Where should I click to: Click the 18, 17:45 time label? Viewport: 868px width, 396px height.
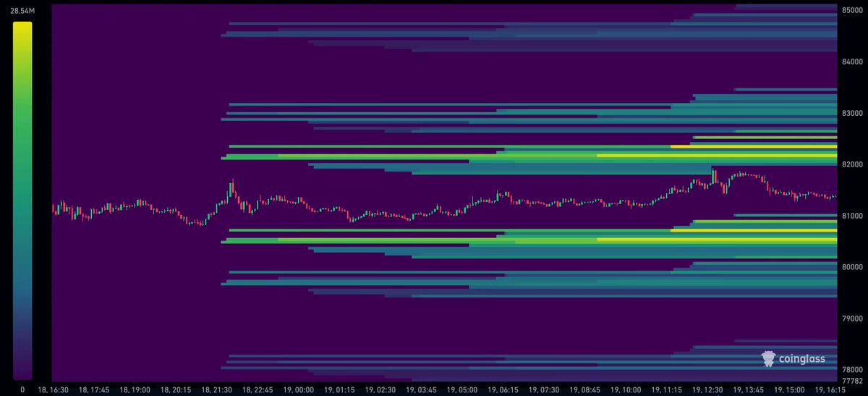pyautogui.click(x=94, y=389)
